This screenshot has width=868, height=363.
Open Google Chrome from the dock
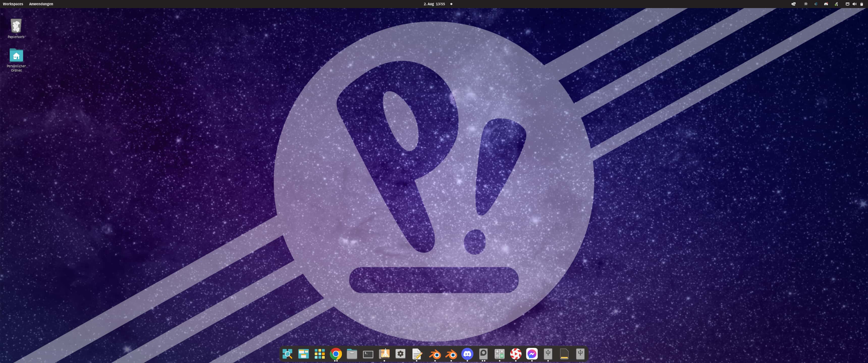point(336,354)
